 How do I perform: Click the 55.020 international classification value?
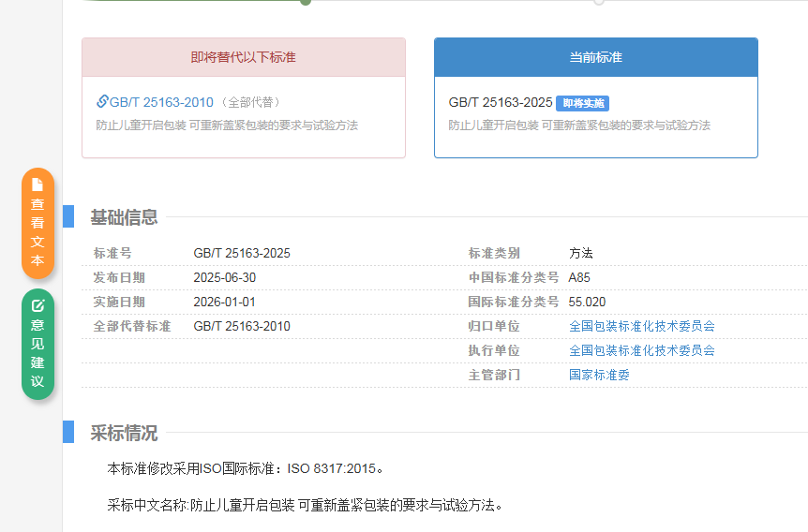tap(587, 302)
